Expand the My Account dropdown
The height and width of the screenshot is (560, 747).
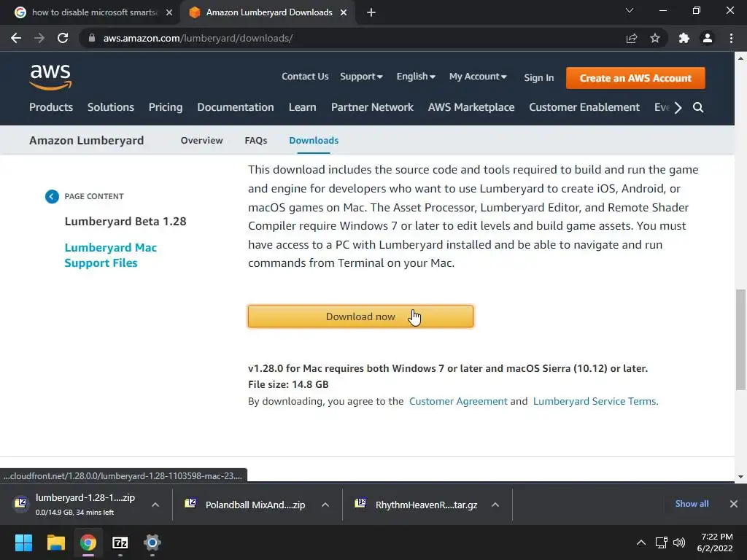[x=478, y=77]
